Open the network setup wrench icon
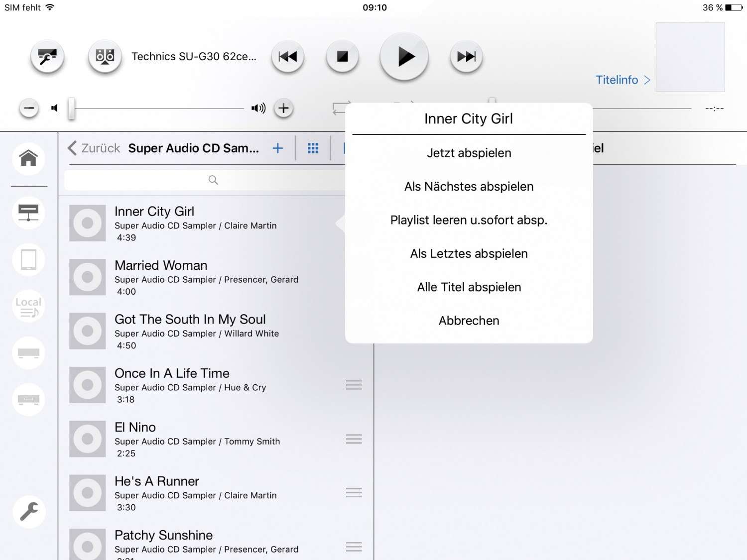Viewport: 747px width, 560px height. coord(47,57)
